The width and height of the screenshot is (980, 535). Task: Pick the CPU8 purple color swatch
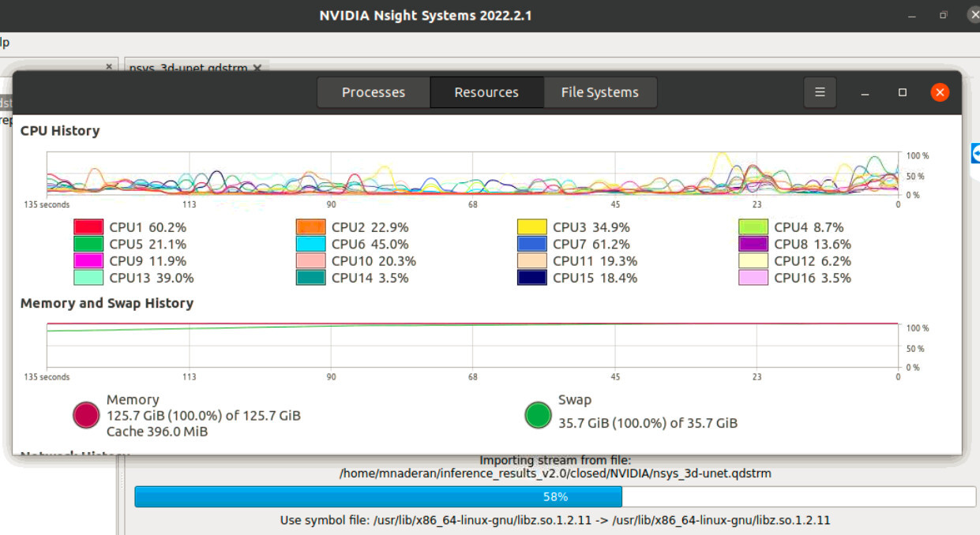click(x=753, y=244)
